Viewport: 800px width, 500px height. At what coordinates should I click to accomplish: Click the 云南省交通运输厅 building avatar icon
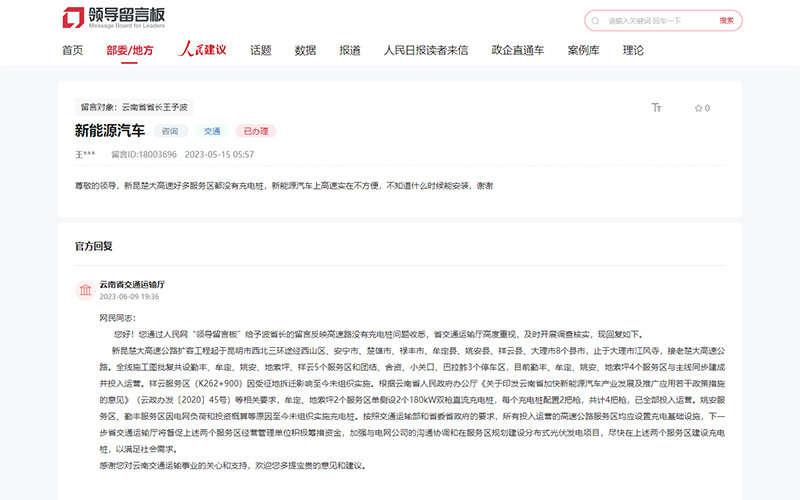click(85, 290)
